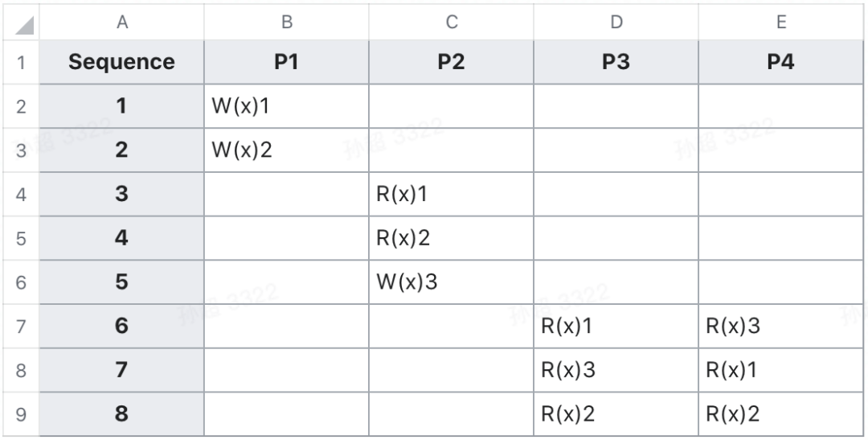Image resolution: width=868 pixels, height=440 pixels.
Task: Select cell containing W(x)2
Action: coord(286,150)
